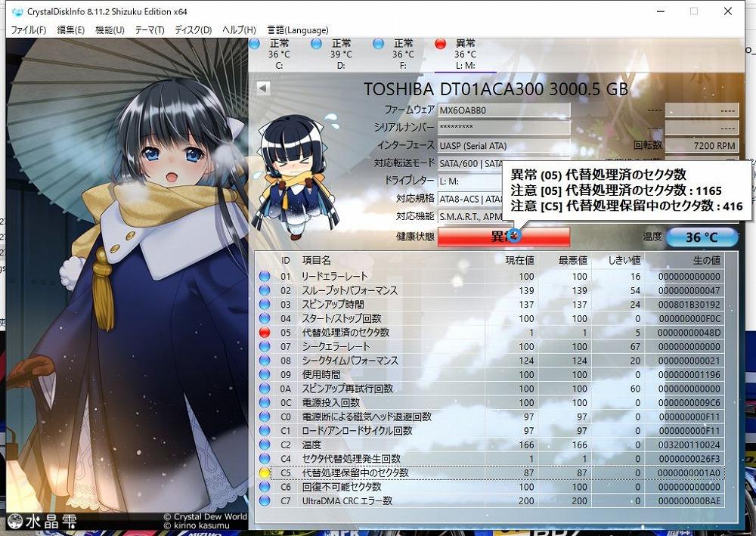Click blue status icon for C7 UltraDMA CRC
Screen dimensions: 756x536
[264, 500]
